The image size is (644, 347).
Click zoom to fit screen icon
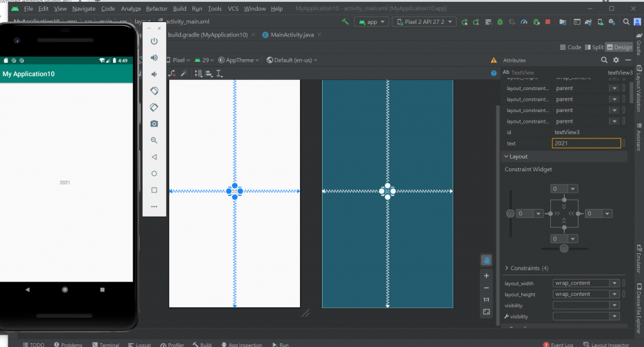click(x=486, y=312)
